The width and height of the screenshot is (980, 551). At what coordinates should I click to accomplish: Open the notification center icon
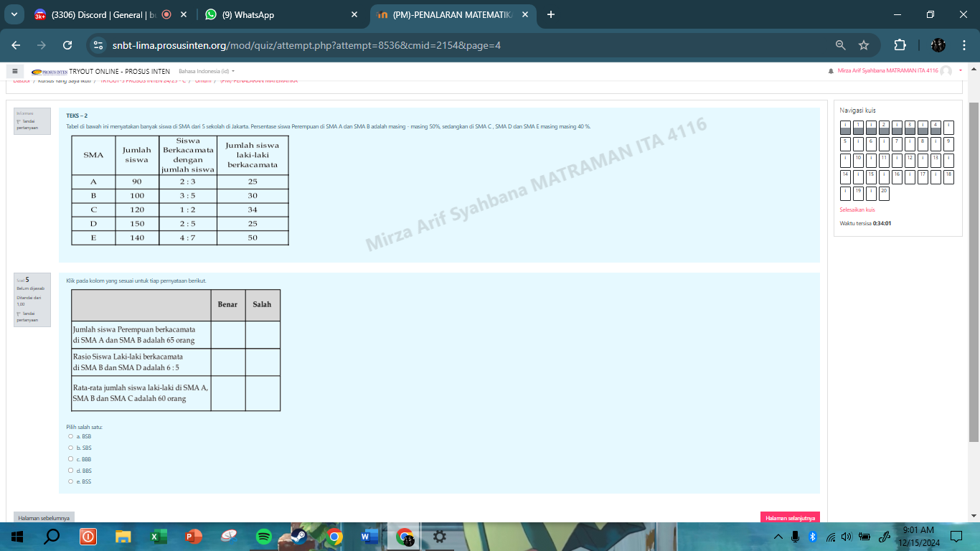coord(956,537)
